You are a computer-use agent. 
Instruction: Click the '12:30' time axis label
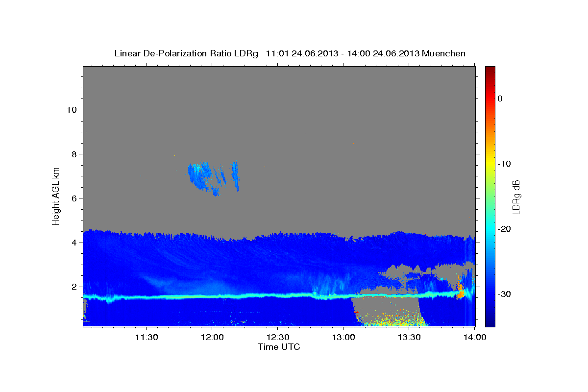(x=277, y=338)
